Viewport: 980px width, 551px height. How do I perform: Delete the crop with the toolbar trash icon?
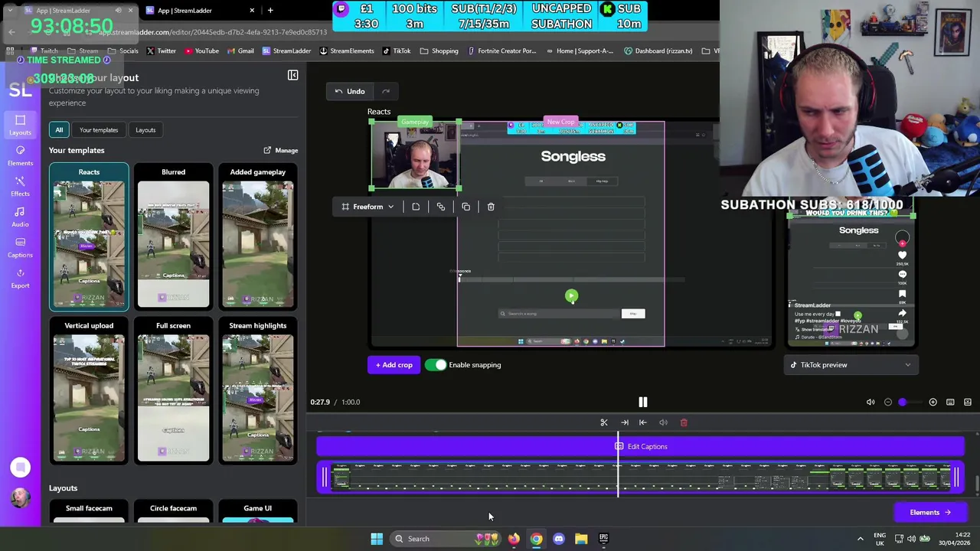click(491, 207)
